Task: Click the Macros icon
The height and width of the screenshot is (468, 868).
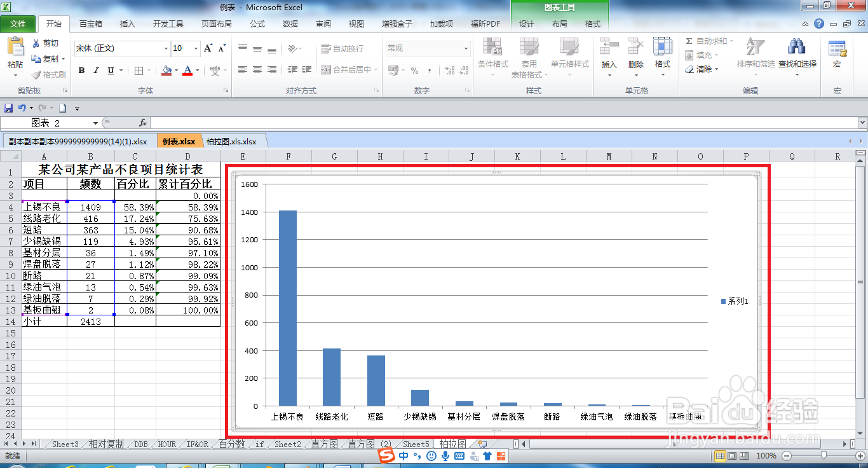Action: coord(837,48)
